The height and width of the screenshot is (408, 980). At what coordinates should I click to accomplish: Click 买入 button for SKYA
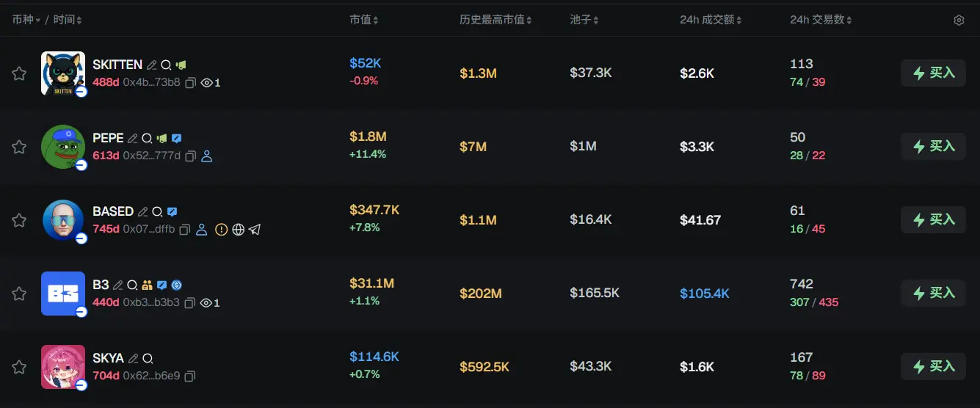(x=933, y=367)
